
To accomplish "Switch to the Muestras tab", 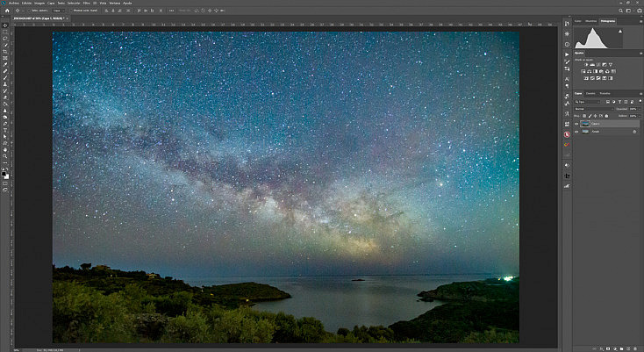I will tap(591, 21).
